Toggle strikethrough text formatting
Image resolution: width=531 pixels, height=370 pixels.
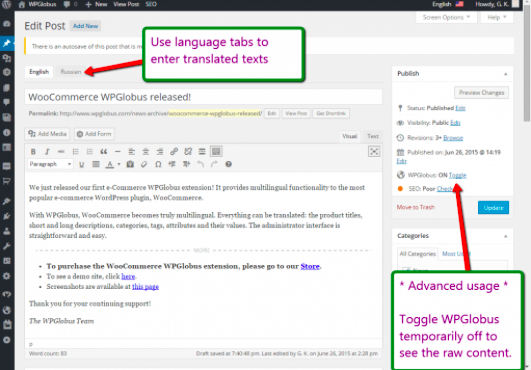click(x=61, y=152)
